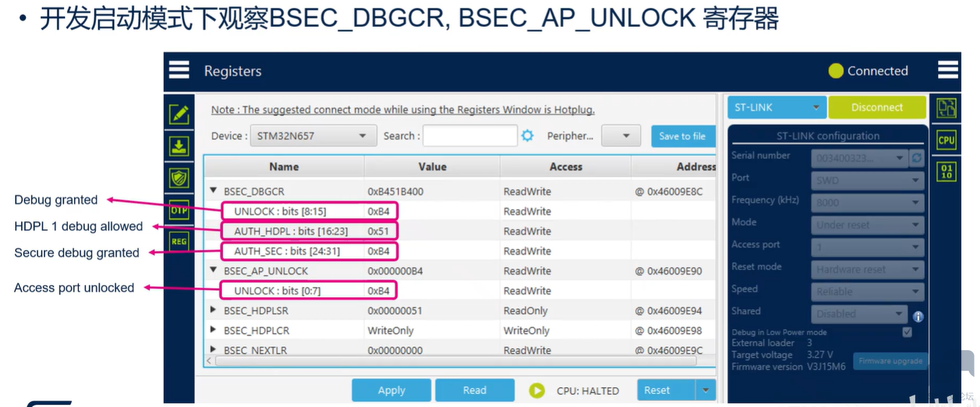Expand the BSEC_NEXTLR register row
Viewport: 980px width, 407px height.
214,350
